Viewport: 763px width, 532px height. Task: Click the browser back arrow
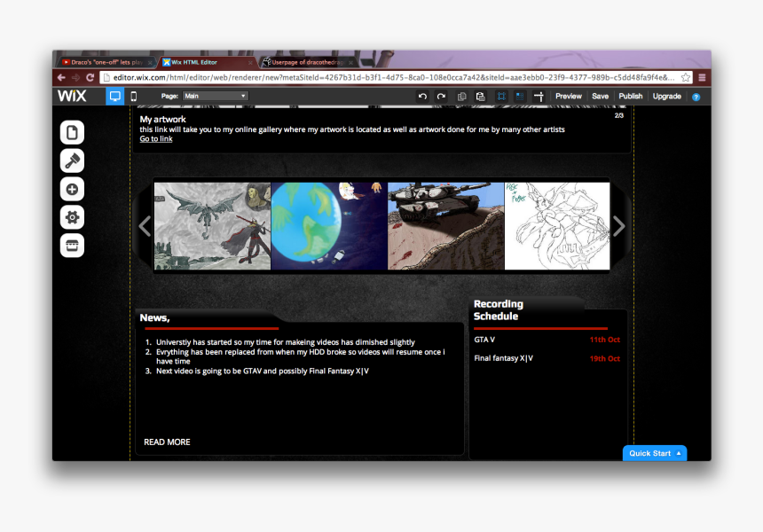(x=61, y=77)
